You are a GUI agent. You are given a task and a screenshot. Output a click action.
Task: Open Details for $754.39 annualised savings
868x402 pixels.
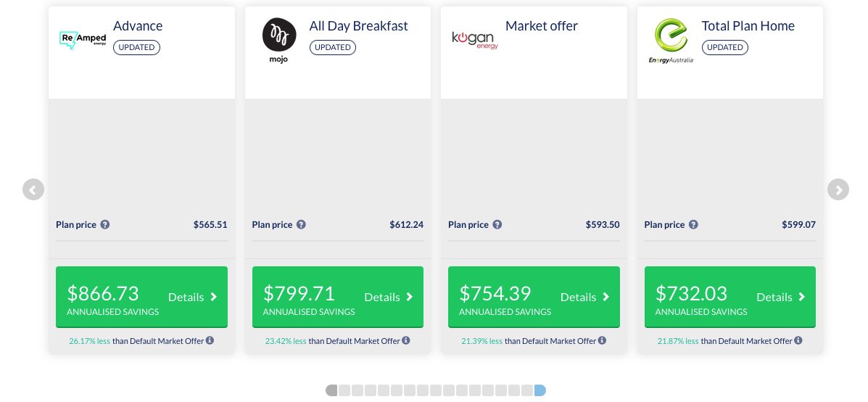pyautogui.click(x=585, y=297)
